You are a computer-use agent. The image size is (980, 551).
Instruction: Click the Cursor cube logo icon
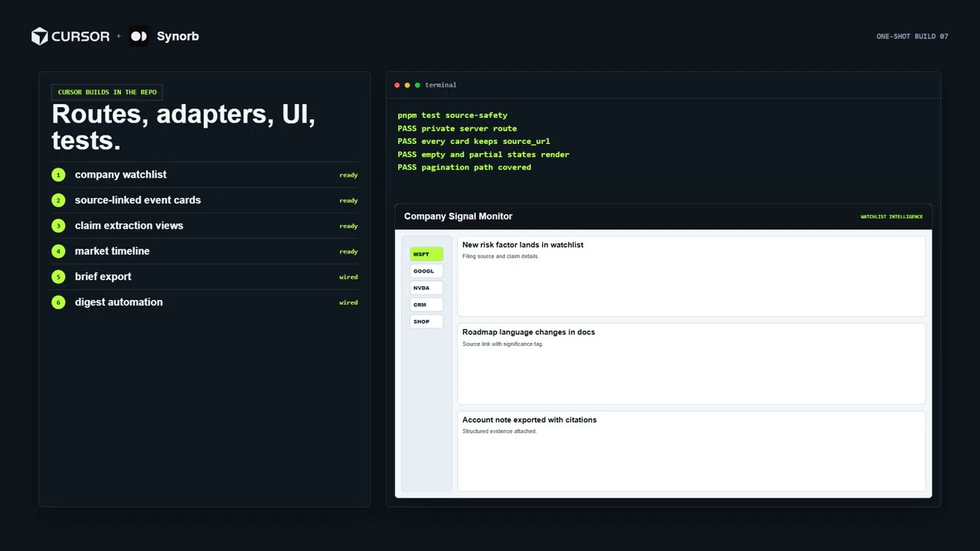pyautogui.click(x=40, y=36)
